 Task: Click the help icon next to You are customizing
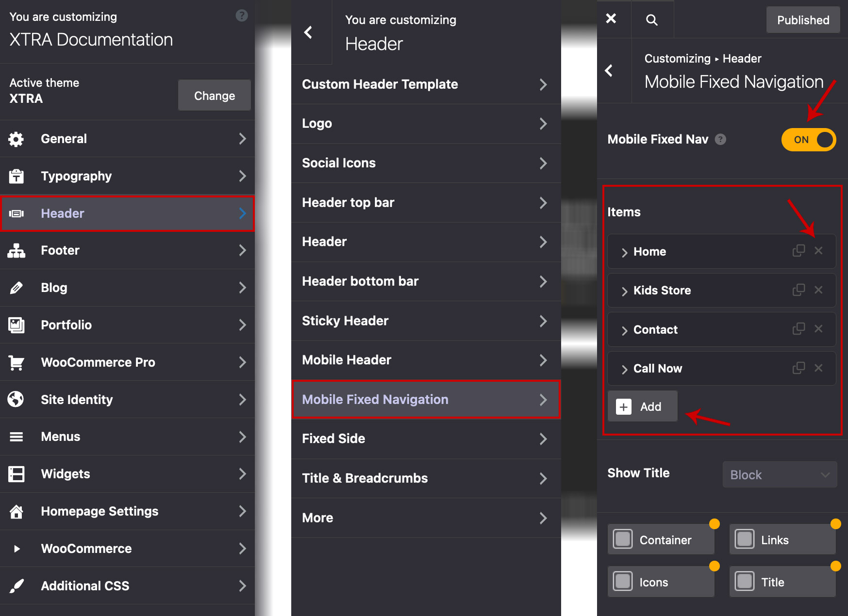[x=241, y=16]
